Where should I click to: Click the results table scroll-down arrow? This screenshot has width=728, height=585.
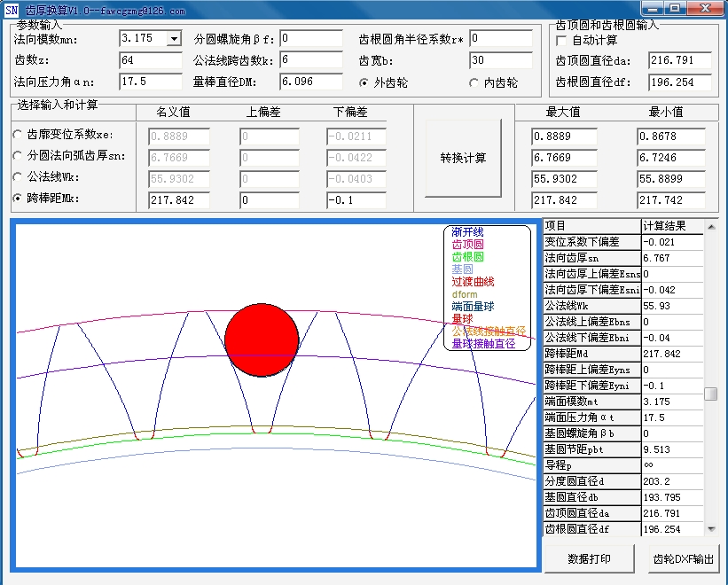[x=711, y=529]
